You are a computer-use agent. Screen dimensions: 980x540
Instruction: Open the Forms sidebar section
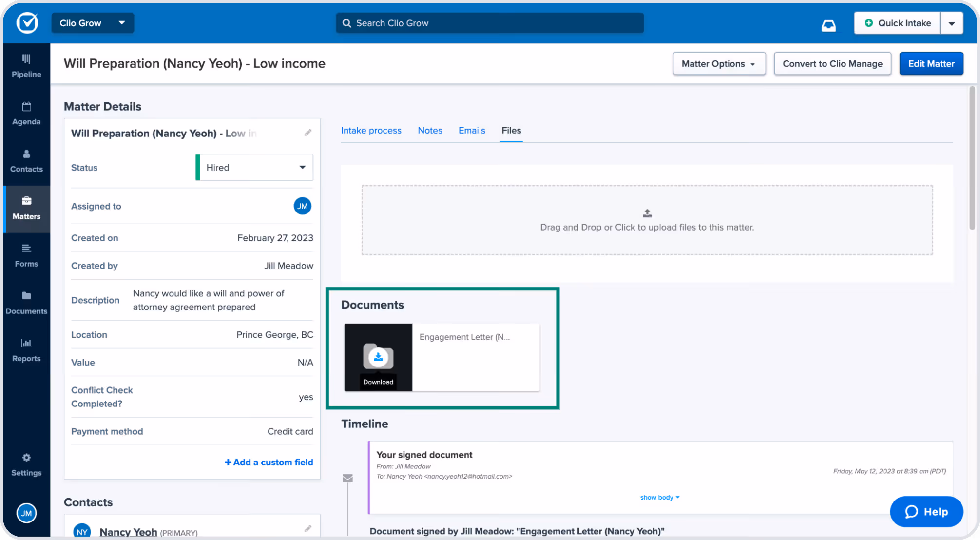pos(26,256)
